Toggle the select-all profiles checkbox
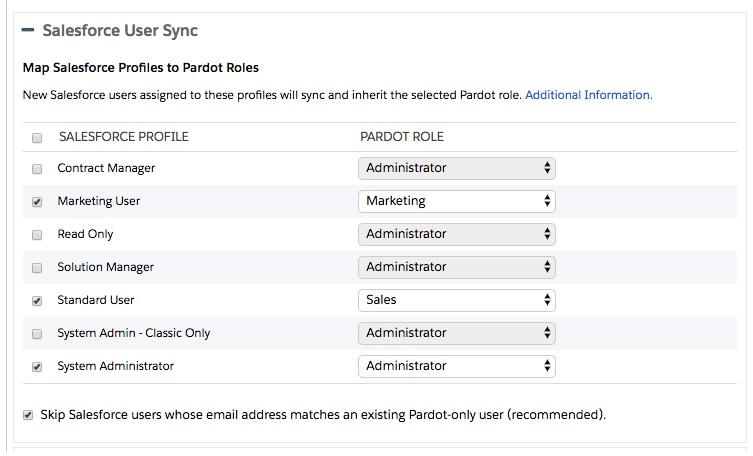 pyautogui.click(x=38, y=137)
